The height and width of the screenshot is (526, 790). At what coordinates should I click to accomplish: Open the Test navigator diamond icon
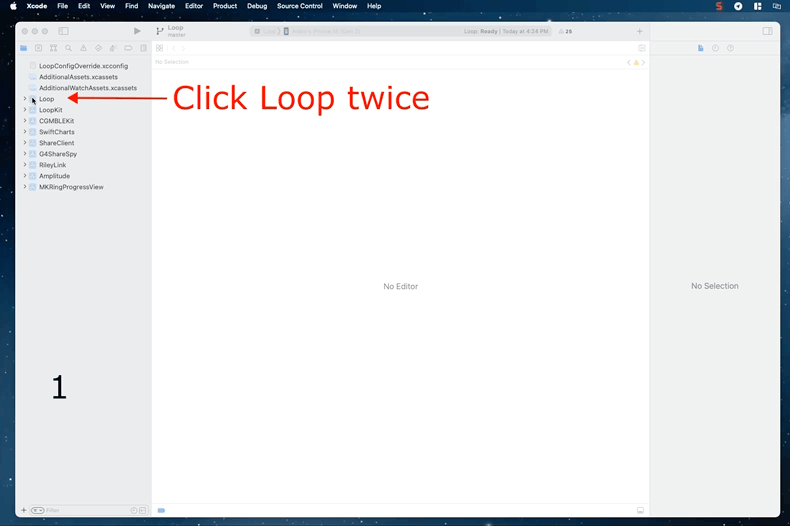[98, 48]
